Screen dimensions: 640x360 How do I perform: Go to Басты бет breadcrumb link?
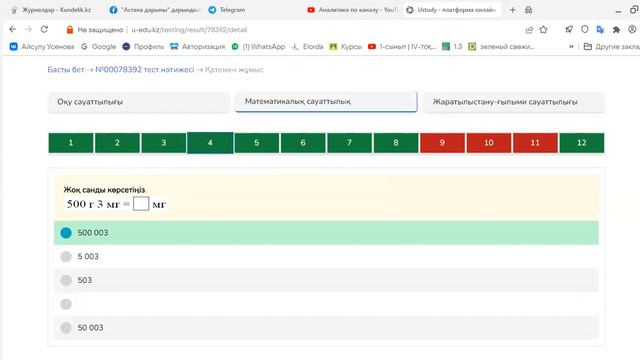(66, 69)
